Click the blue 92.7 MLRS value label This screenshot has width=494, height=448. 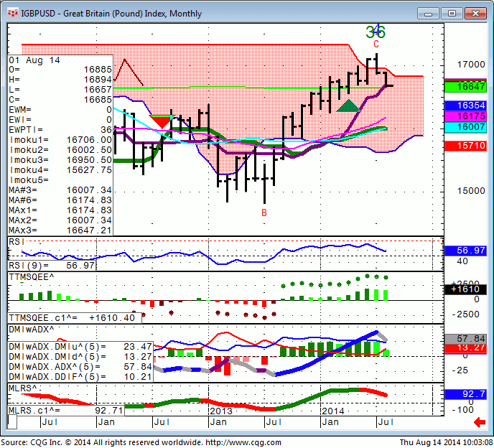click(465, 394)
